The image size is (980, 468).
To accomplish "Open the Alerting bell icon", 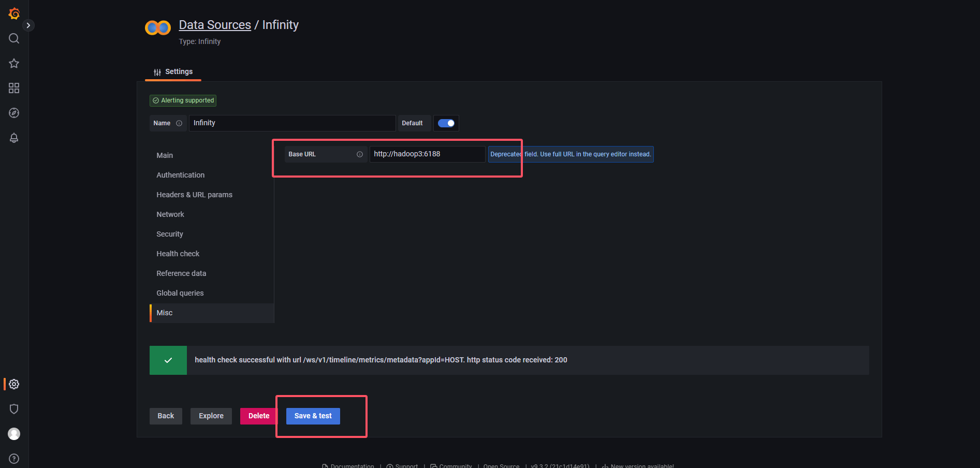I will coord(14,138).
